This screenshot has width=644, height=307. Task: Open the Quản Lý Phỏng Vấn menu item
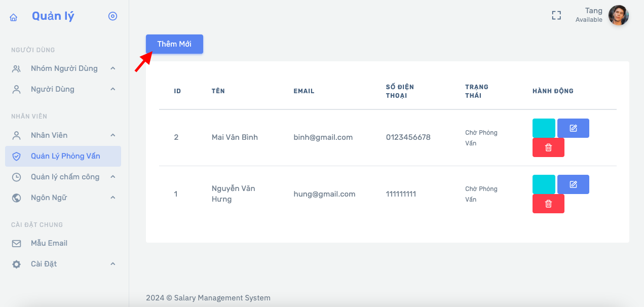coord(65,156)
